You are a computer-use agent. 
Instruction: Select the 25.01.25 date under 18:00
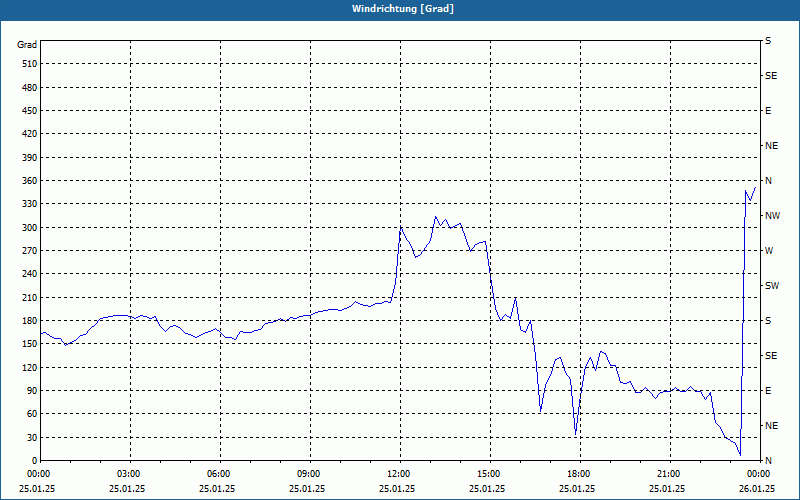pyautogui.click(x=577, y=488)
